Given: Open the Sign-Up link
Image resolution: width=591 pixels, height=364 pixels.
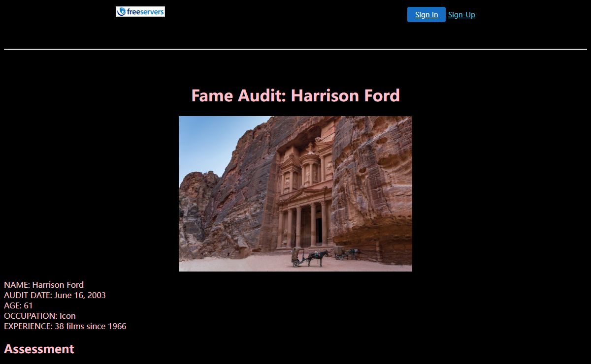Looking at the screenshot, I should [461, 15].
